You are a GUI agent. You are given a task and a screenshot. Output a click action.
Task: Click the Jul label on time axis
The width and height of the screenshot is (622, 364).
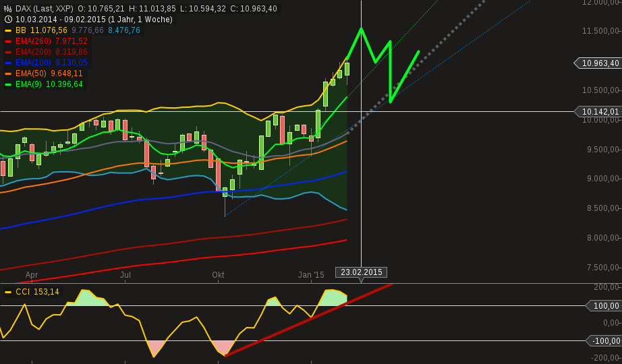pyautogui.click(x=125, y=275)
